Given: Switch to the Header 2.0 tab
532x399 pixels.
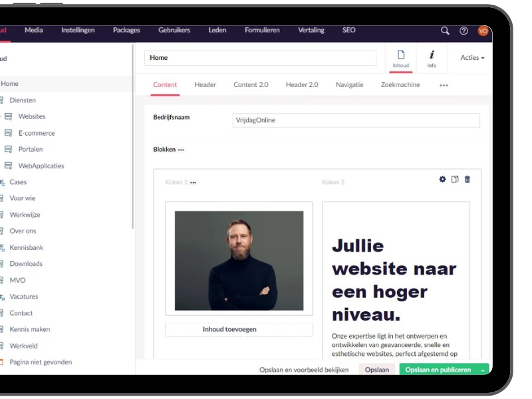Looking at the screenshot, I should click(302, 85).
